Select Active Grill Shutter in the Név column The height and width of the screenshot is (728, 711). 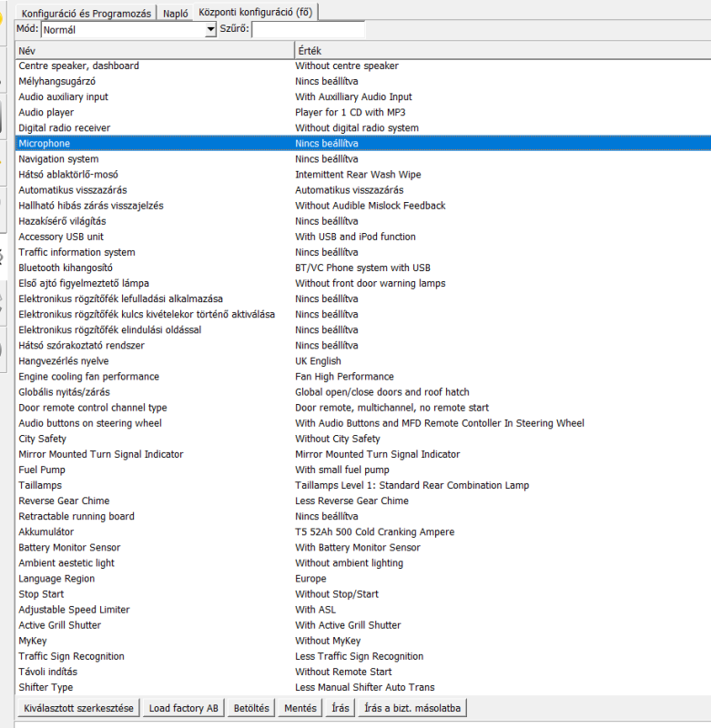pos(59,626)
